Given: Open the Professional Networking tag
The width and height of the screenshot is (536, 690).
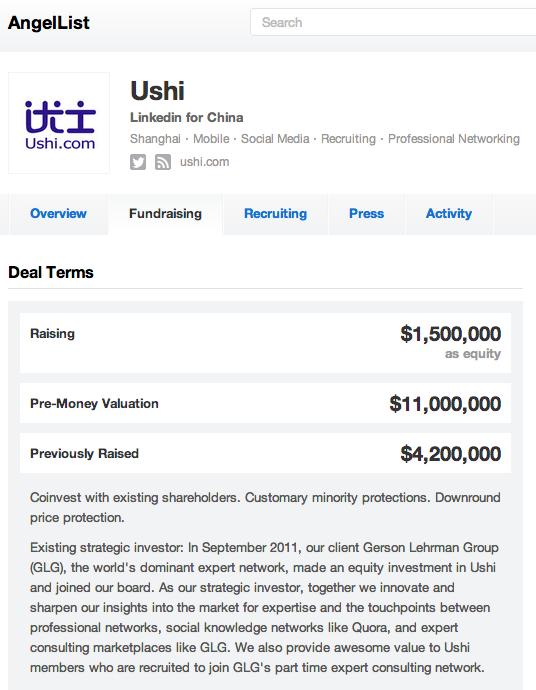Looking at the screenshot, I should 454,139.
